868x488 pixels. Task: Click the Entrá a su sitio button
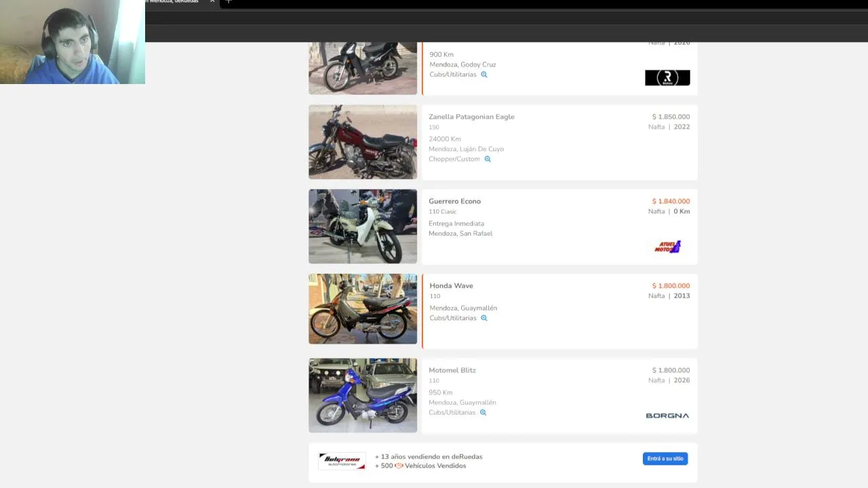tap(665, 459)
